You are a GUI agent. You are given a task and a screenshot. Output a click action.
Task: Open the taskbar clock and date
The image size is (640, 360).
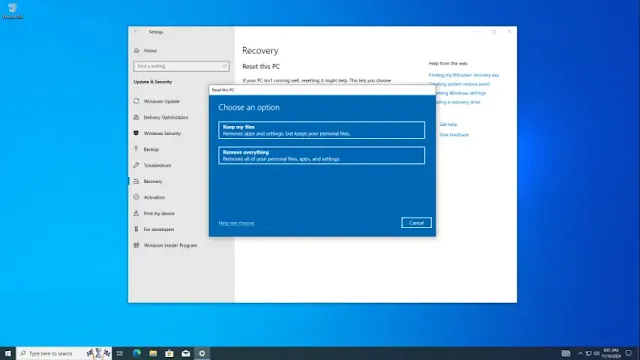point(611,353)
